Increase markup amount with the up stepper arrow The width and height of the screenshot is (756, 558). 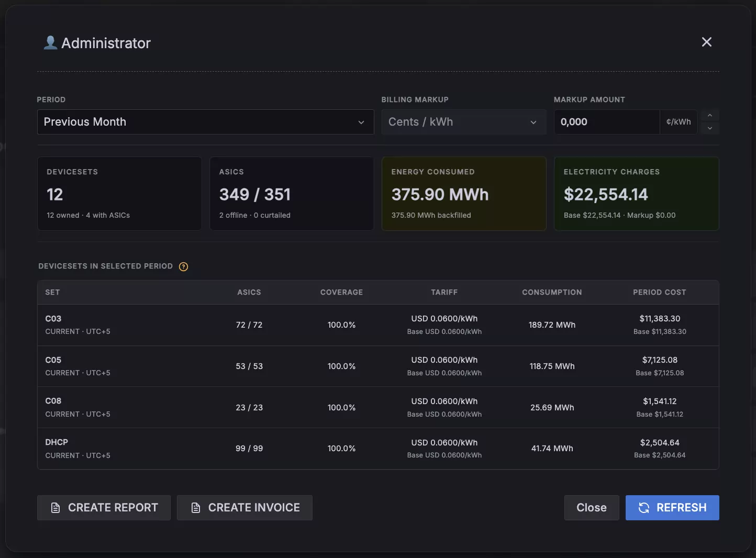tap(710, 116)
